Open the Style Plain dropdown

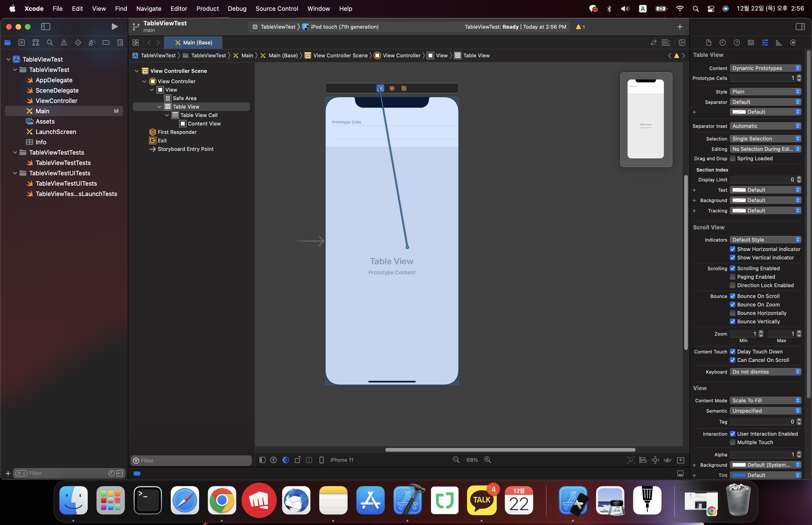[765, 92]
